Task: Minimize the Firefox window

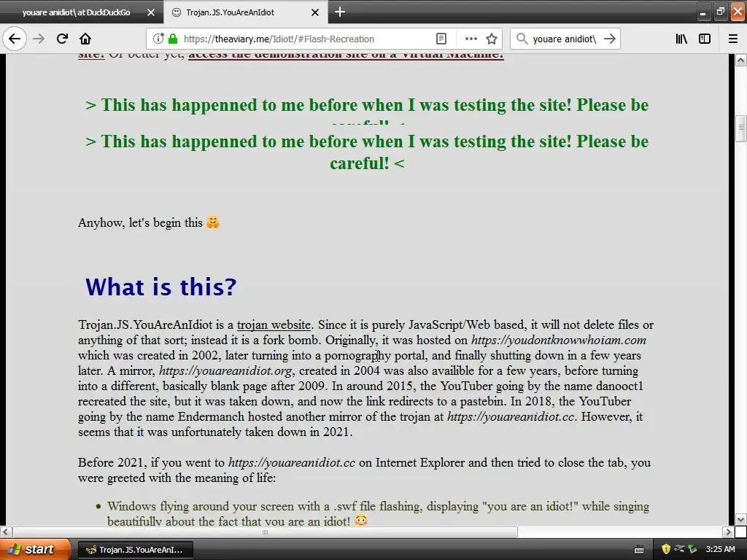Action: (703, 12)
